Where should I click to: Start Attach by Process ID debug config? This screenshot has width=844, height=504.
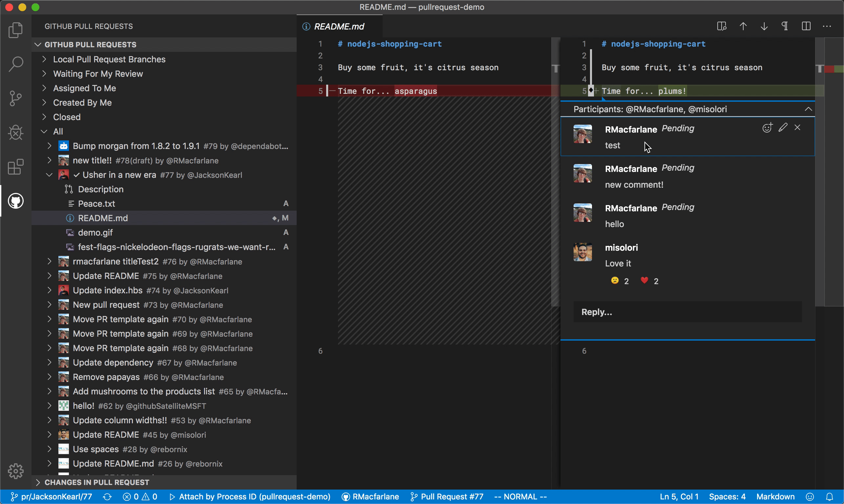(x=250, y=496)
